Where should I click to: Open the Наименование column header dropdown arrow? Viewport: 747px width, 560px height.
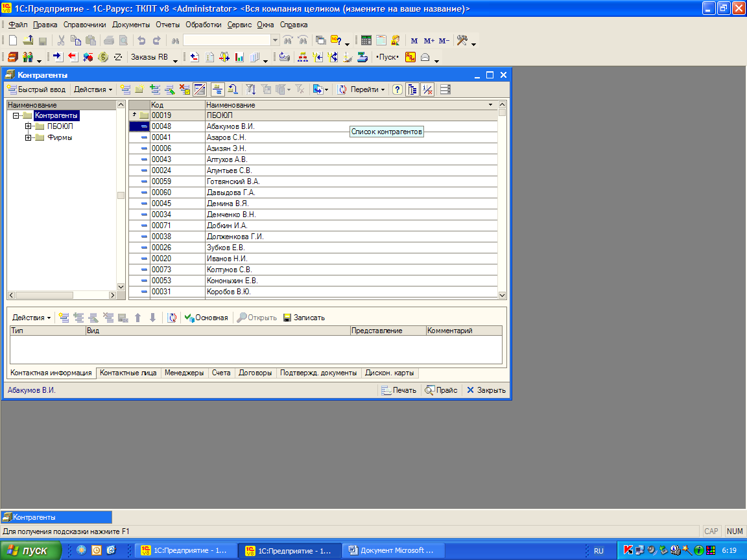point(491,105)
